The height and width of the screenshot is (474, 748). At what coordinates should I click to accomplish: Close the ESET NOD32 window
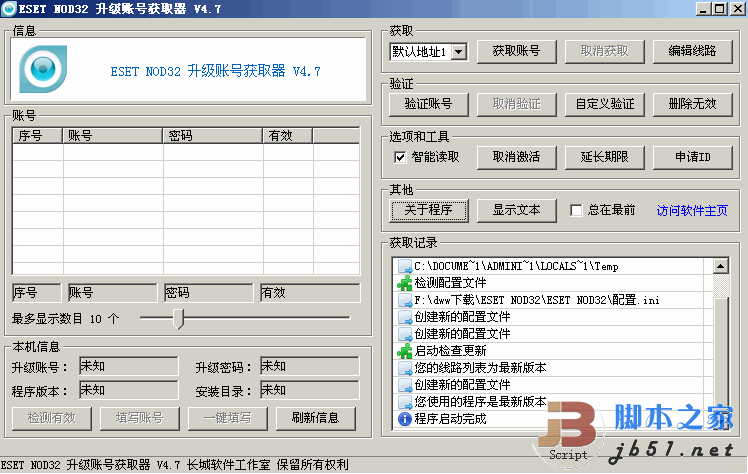(738, 9)
